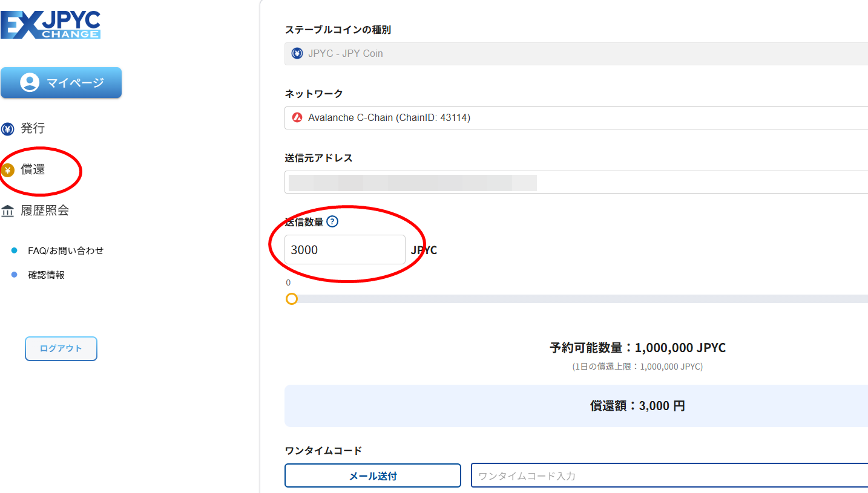Open the 確認情報 link

pos(46,275)
